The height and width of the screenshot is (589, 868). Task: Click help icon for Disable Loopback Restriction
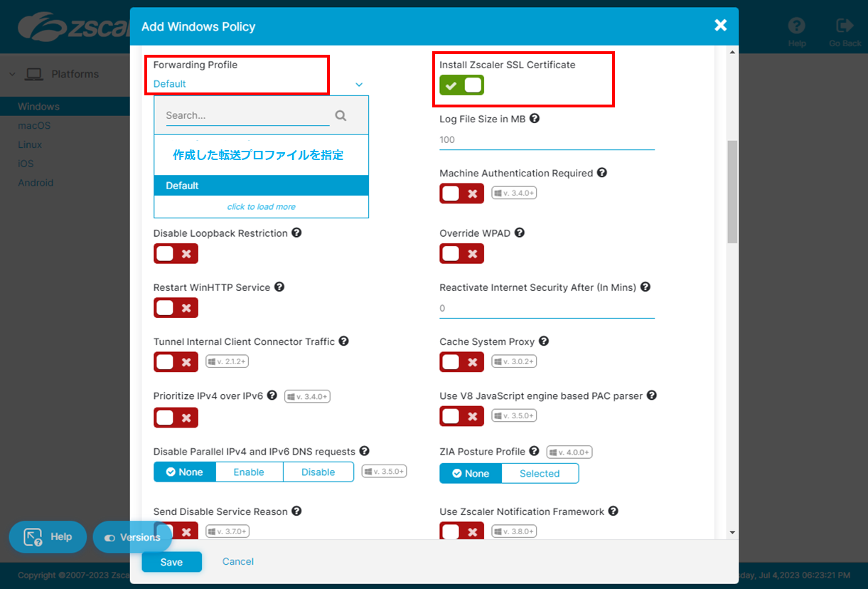[296, 233]
